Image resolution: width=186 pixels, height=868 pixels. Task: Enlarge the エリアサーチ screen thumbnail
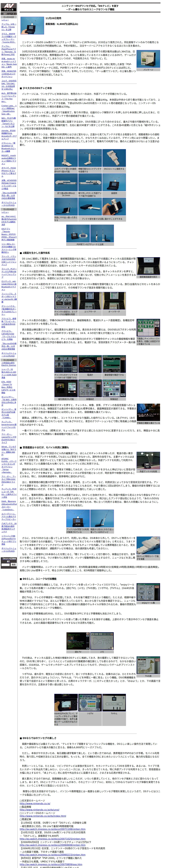(90, 301)
